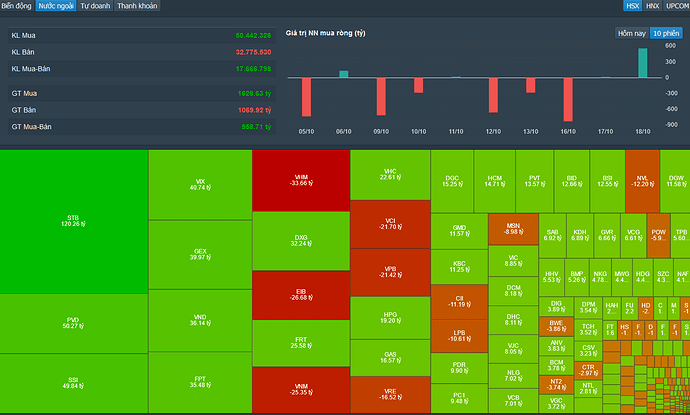Select the VRE -16.52 tỷ tile
This screenshot has width=690, height=415.
[x=390, y=395]
